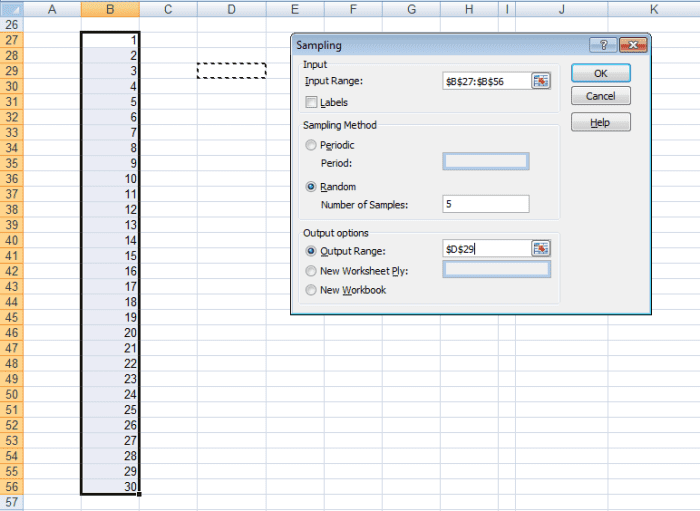
Task: Select the cell containing 13
Action: 110,225
